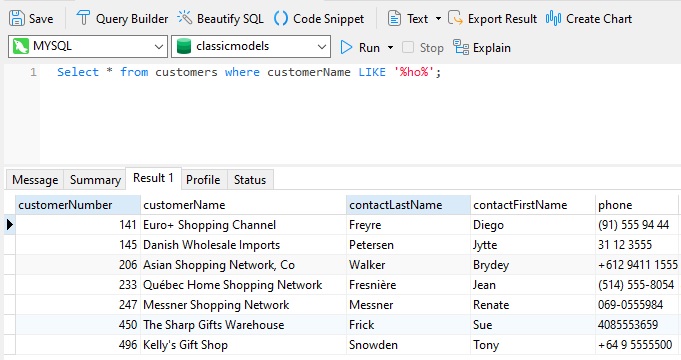This screenshot has width=681, height=360.
Task: Click phone '069-0555984' cell
Action: [x=638, y=304]
